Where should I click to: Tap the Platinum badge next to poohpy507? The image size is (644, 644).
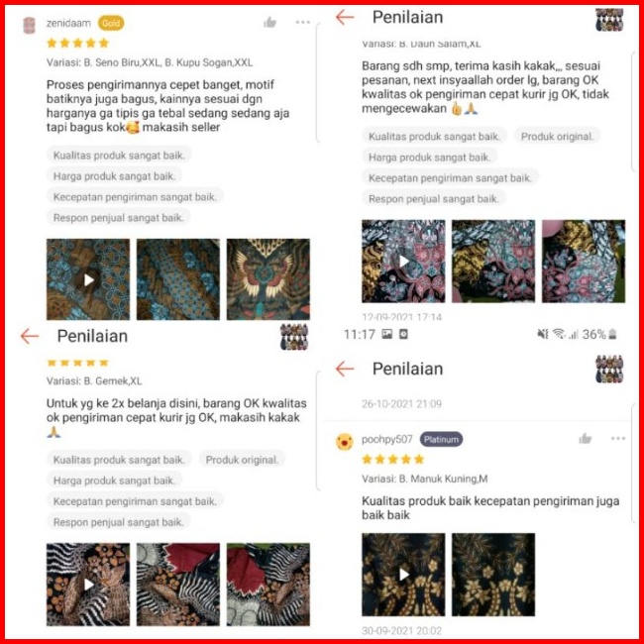click(x=441, y=440)
